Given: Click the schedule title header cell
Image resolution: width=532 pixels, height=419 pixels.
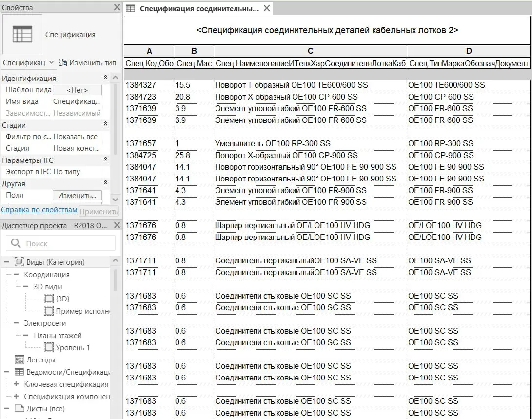Looking at the screenshot, I should click(327, 30).
